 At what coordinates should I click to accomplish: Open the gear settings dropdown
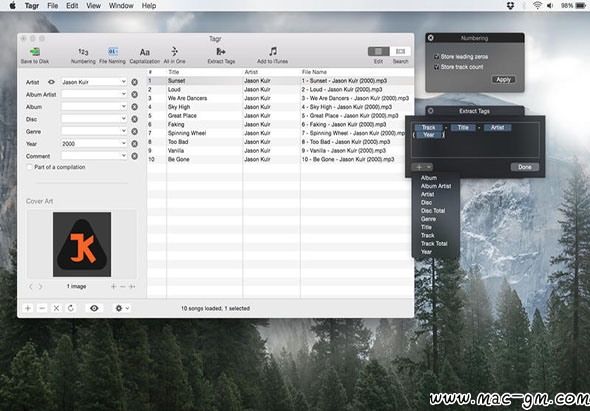click(x=122, y=308)
